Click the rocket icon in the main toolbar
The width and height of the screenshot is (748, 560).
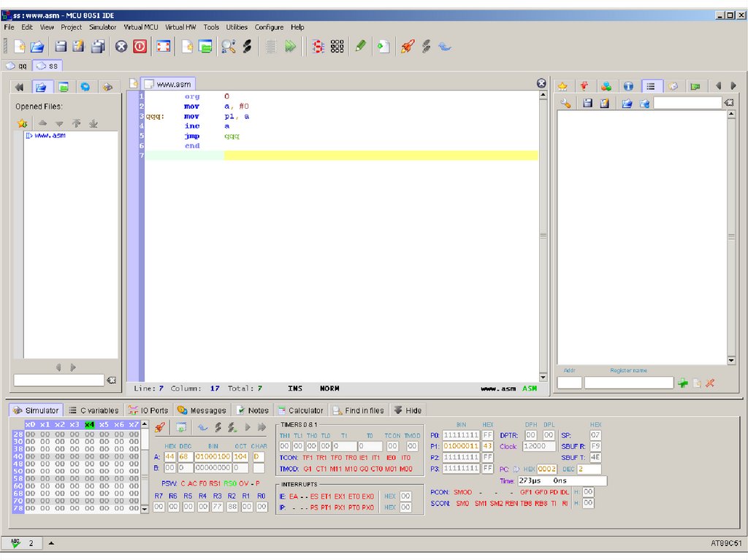coord(408,46)
